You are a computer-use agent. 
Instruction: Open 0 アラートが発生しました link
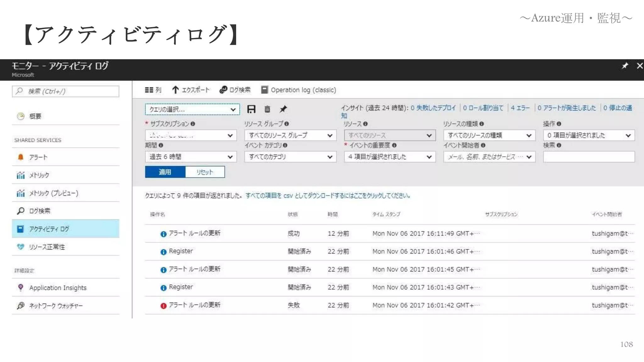click(567, 108)
